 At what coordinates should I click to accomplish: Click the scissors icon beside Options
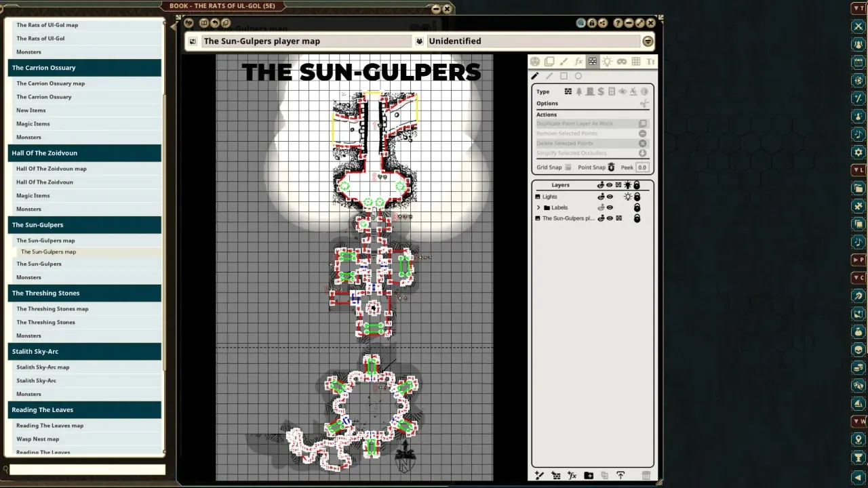pyautogui.click(x=644, y=104)
